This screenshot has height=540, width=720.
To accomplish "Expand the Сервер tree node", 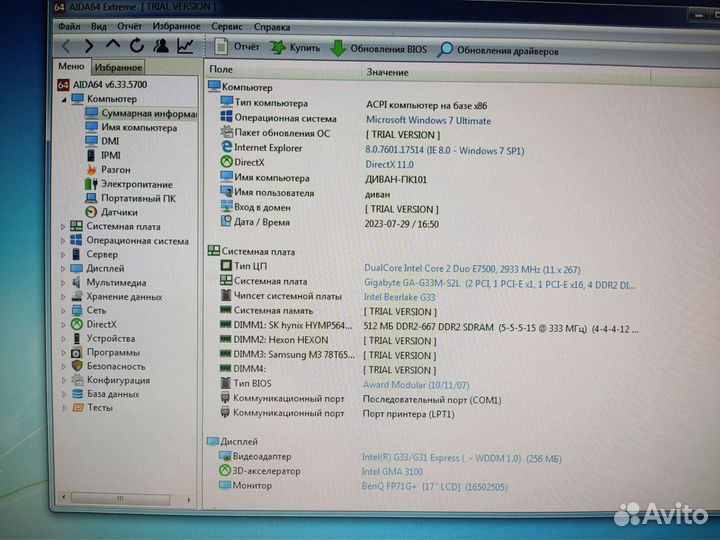I will coord(63,254).
